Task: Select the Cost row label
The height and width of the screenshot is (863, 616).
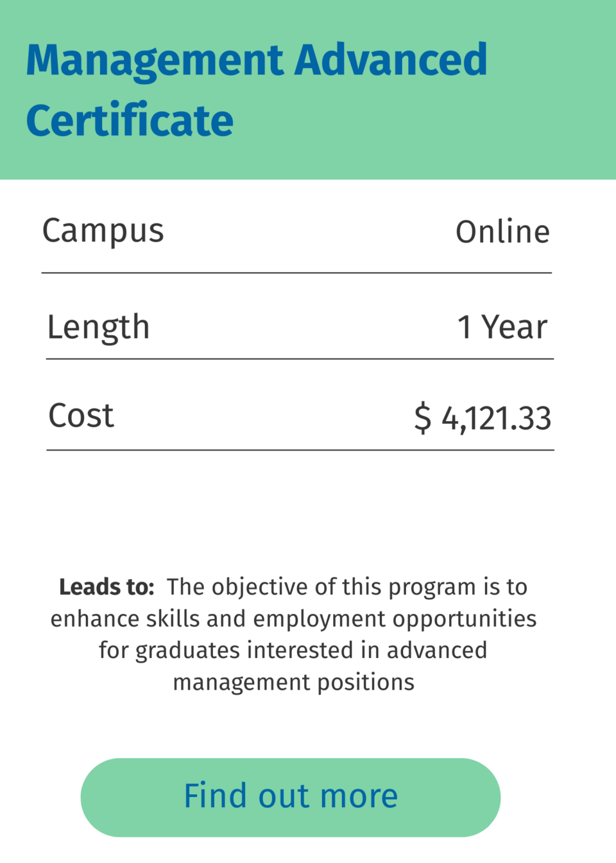Action: [x=81, y=415]
